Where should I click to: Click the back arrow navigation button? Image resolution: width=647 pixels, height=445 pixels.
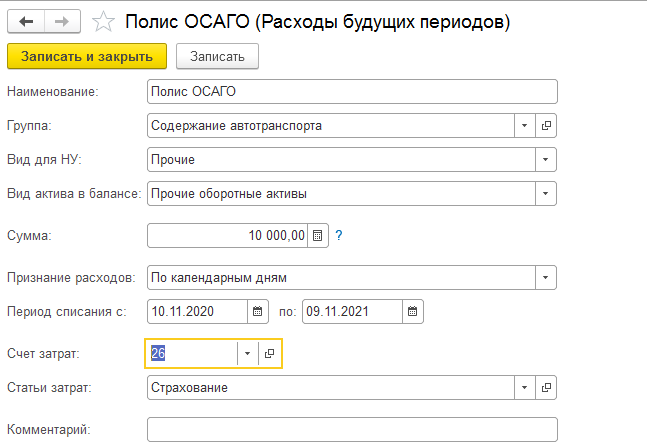coord(26,21)
